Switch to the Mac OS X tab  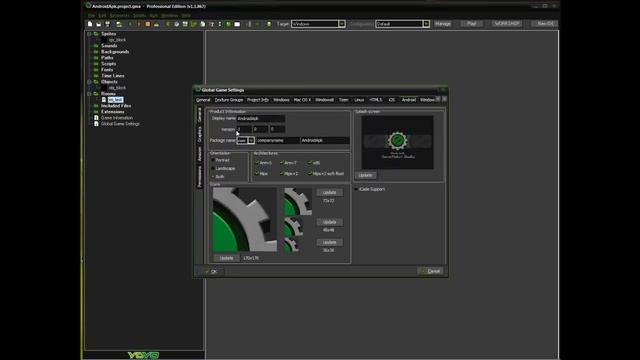pos(302,100)
